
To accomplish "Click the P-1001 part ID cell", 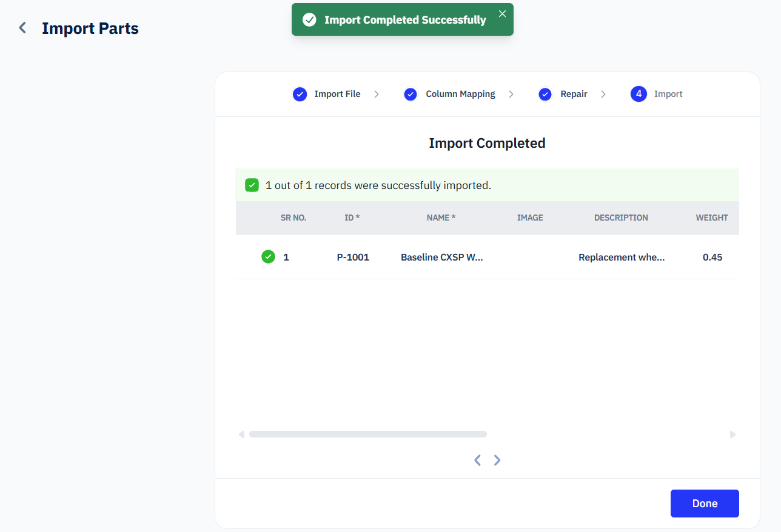I will point(353,257).
